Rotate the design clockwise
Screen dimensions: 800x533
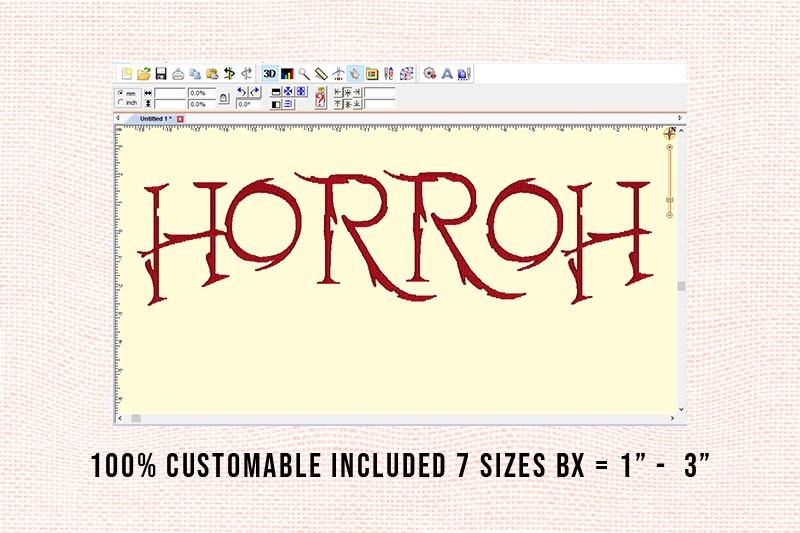255,92
